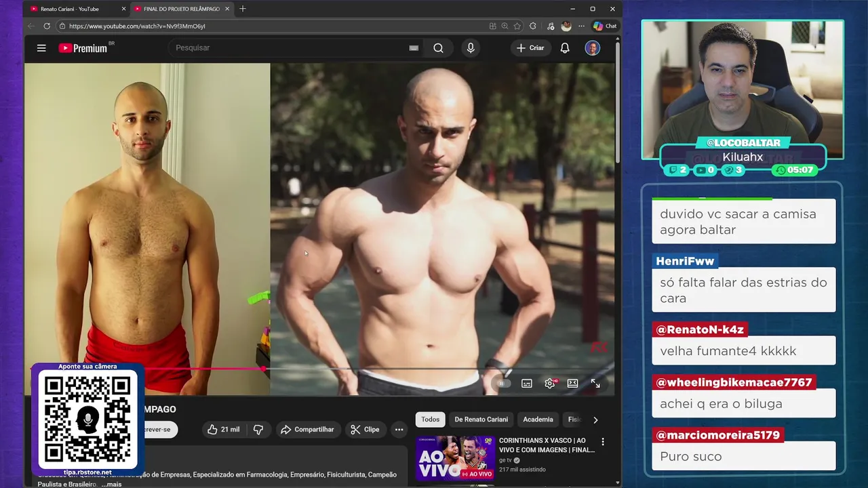Open more actions three-dot menu under video

point(399,429)
